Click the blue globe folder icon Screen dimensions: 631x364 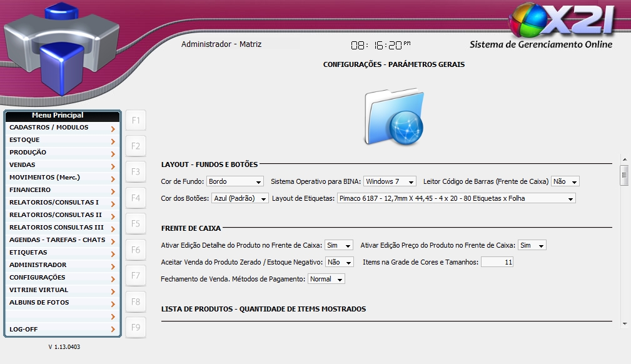click(394, 116)
